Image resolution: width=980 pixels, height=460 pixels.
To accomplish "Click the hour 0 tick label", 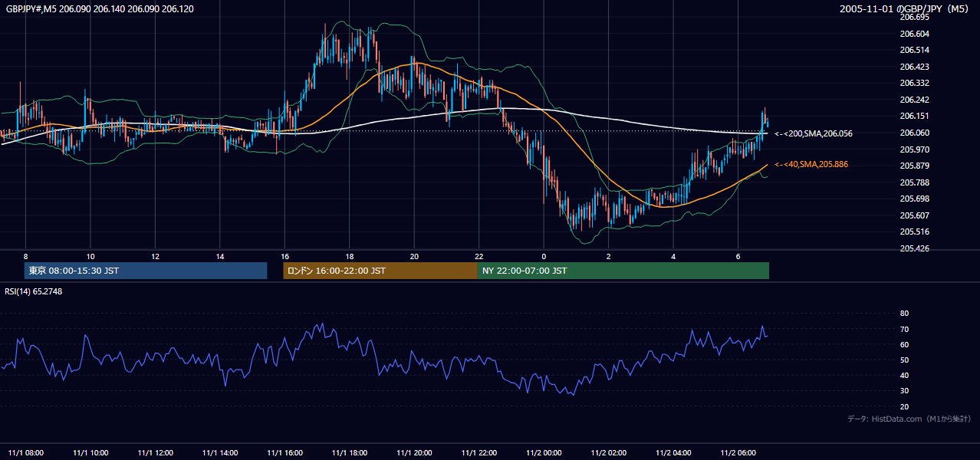I will (x=544, y=256).
